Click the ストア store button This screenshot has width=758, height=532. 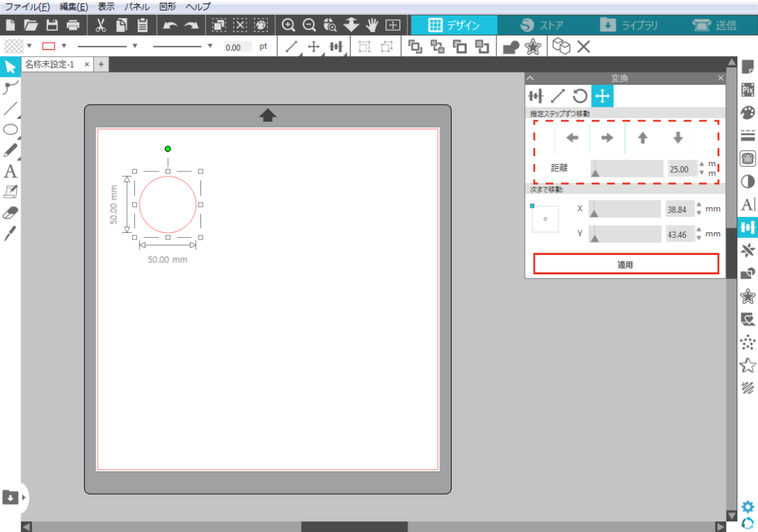click(x=542, y=25)
